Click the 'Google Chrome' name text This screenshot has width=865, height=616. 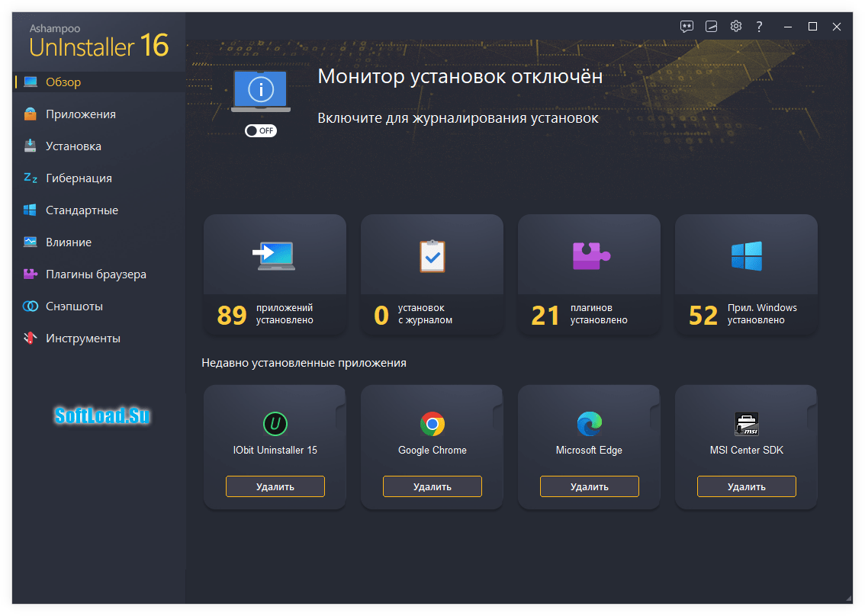(x=432, y=450)
